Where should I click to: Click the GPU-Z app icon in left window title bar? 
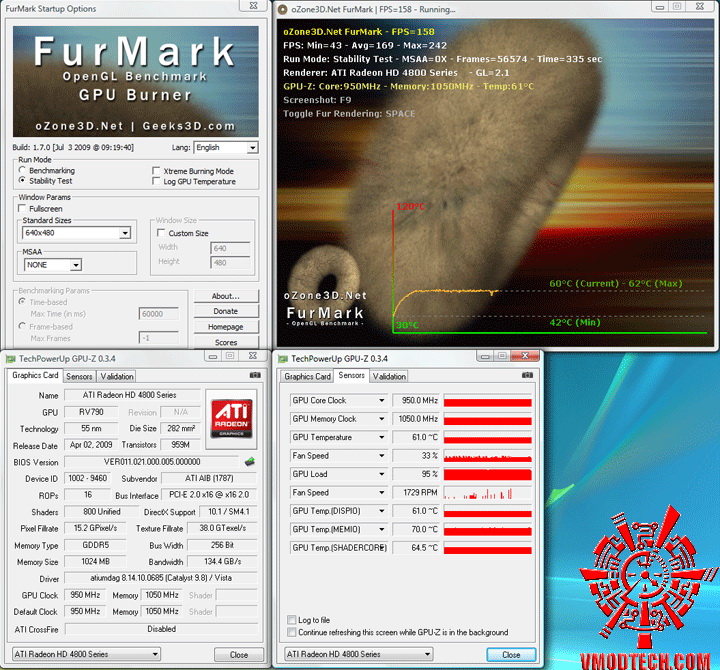pyautogui.click(x=10, y=359)
